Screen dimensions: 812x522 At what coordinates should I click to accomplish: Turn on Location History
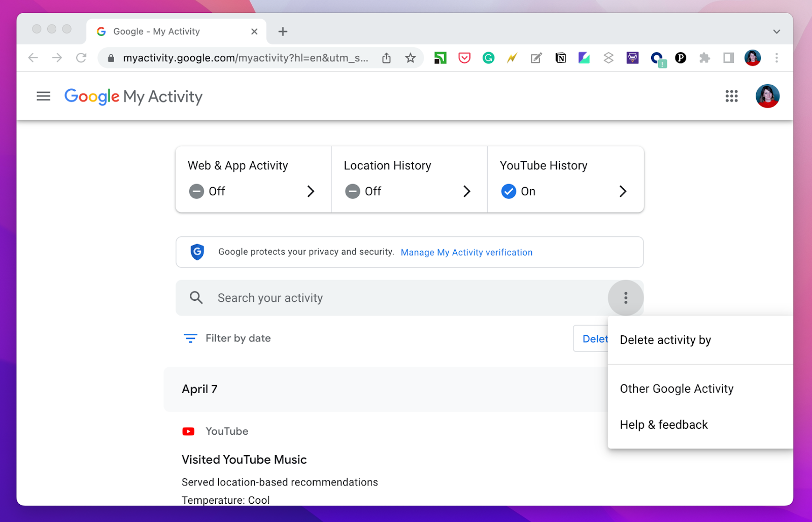[x=353, y=191]
